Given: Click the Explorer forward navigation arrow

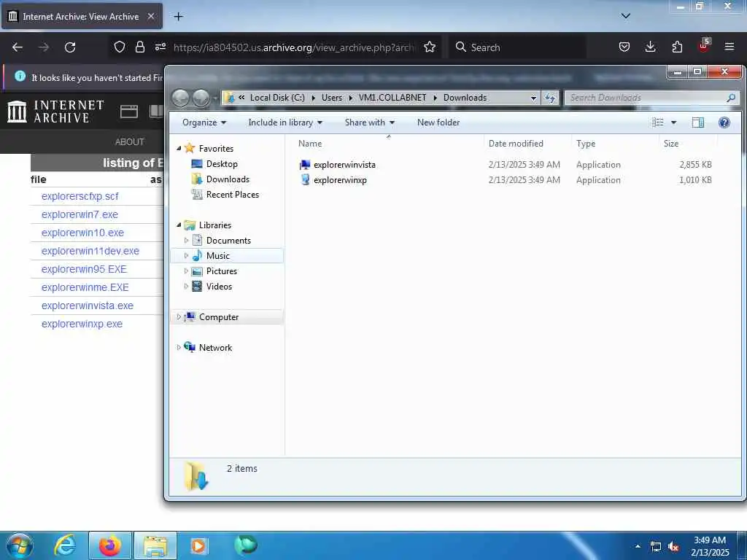Looking at the screenshot, I should click(x=201, y=98).
